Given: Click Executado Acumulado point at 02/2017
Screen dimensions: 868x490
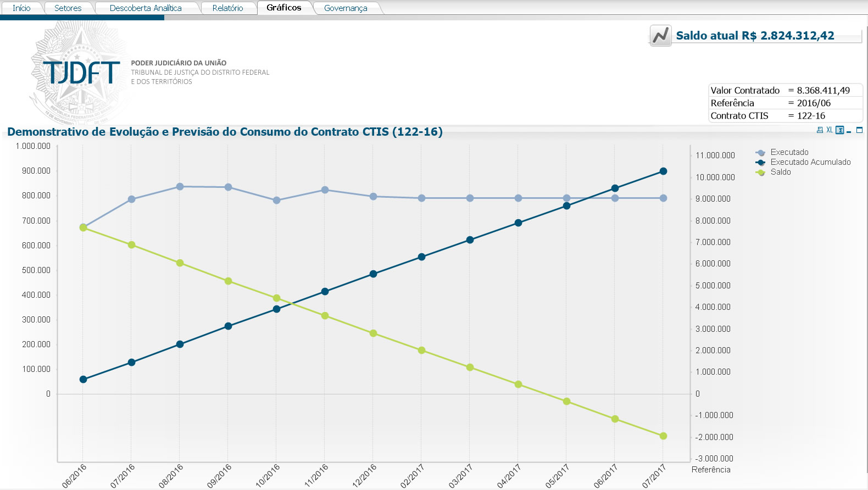Looking at the screenshot, I should 421,257.
